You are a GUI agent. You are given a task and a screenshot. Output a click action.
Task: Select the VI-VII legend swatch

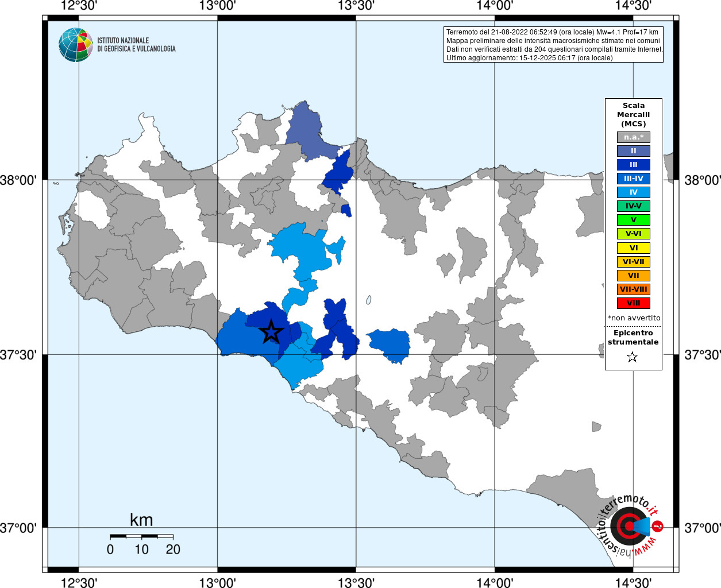[634, 262]
